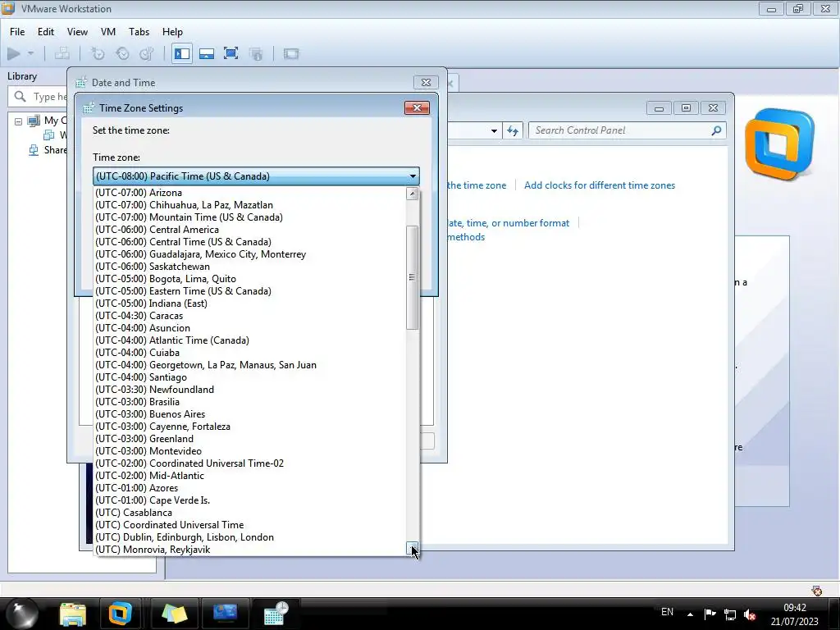Screen dimensions: 840x630
Task: Select Saskatchewan time zone
Action: point(249,267)
